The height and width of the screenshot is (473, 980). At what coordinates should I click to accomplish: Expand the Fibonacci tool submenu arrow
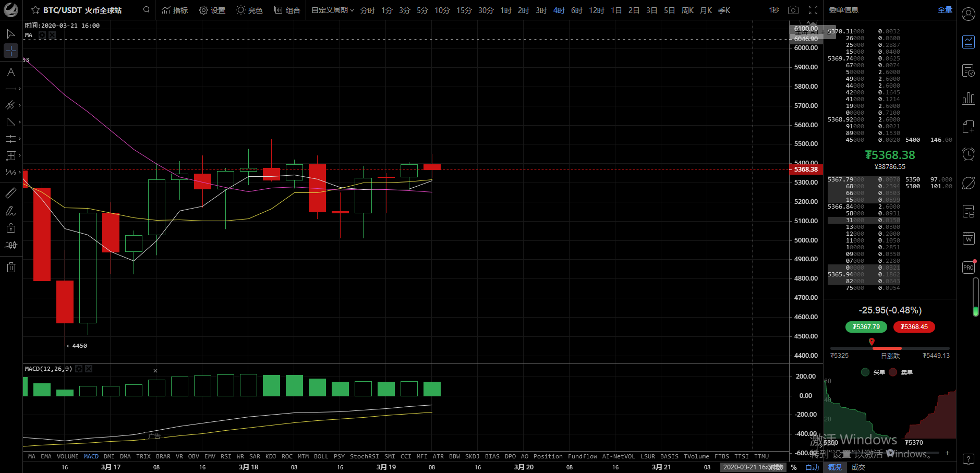point(20,139)
